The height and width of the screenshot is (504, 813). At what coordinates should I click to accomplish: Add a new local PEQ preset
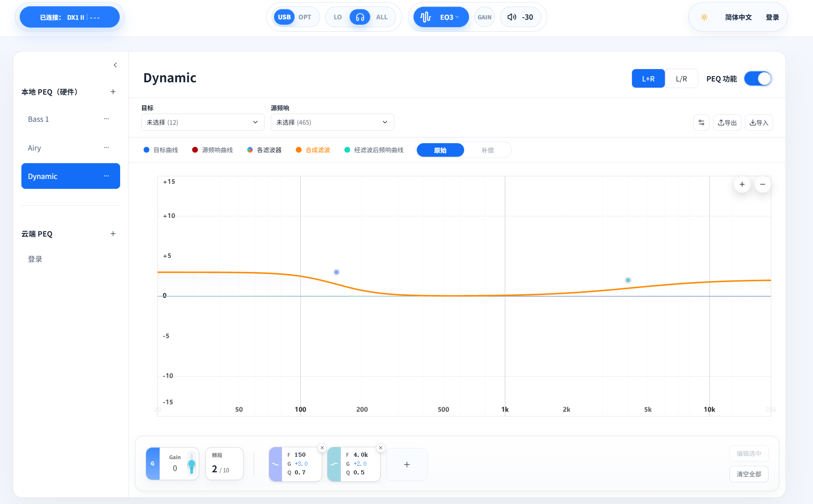pyautogui.click(x=113, y=92)
